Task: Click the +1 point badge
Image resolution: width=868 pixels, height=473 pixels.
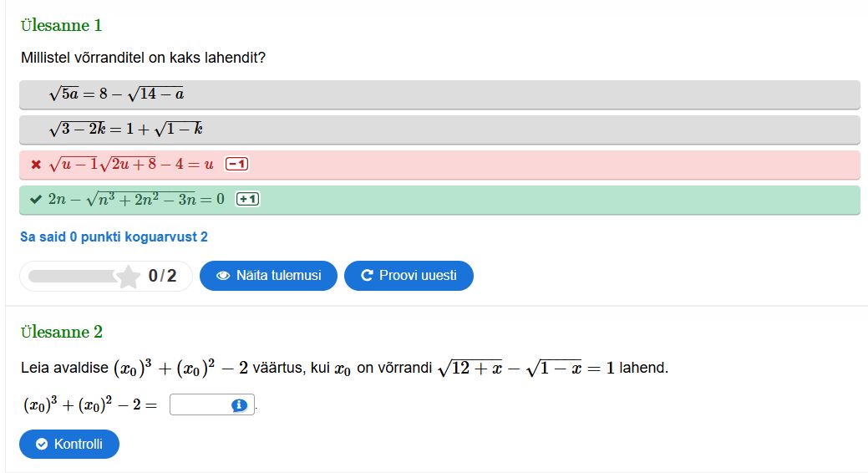Action: tap(248, 200)
